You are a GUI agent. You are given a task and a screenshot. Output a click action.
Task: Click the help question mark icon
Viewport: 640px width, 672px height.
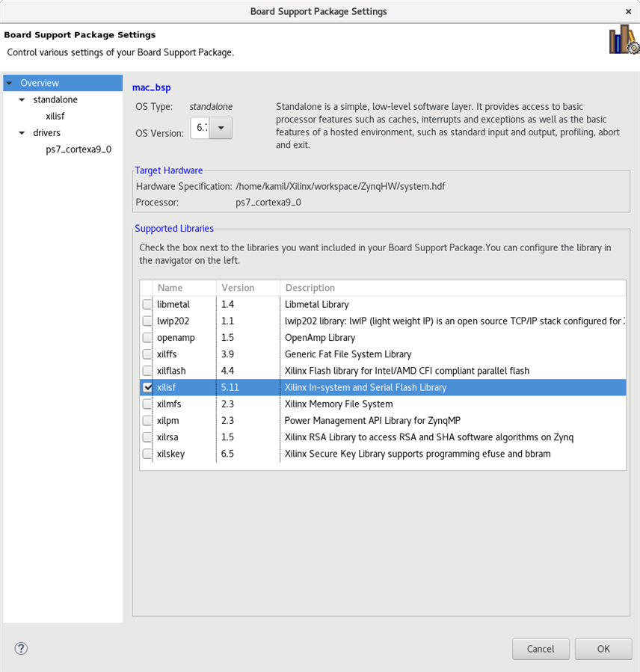pyautogui.click(x=21, y=648)
